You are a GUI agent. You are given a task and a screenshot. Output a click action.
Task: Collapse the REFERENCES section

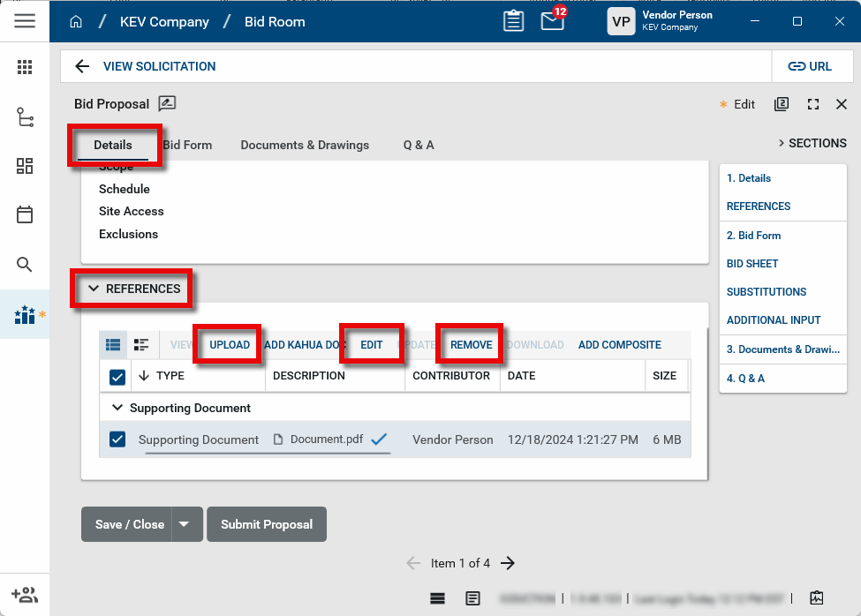click(94, 289)
